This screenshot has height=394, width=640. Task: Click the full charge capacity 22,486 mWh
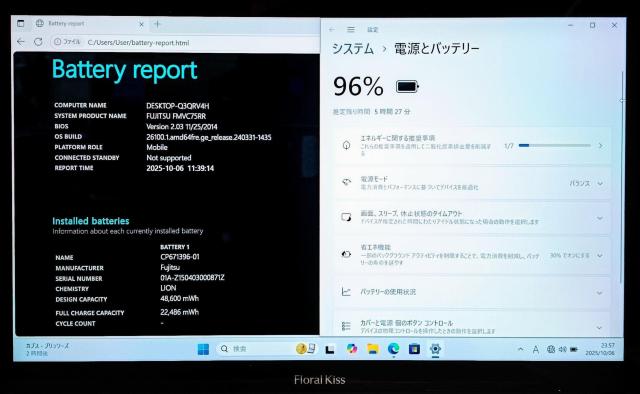click(x=180, y=312)
